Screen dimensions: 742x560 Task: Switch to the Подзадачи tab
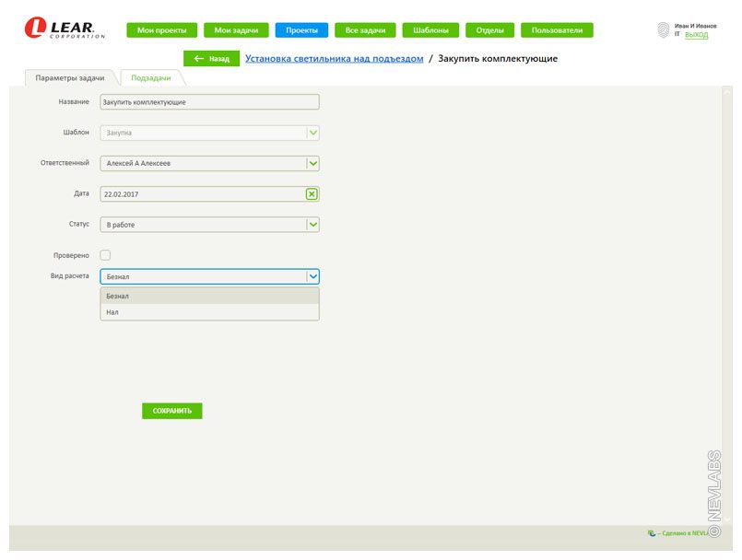tap(151, 78)
